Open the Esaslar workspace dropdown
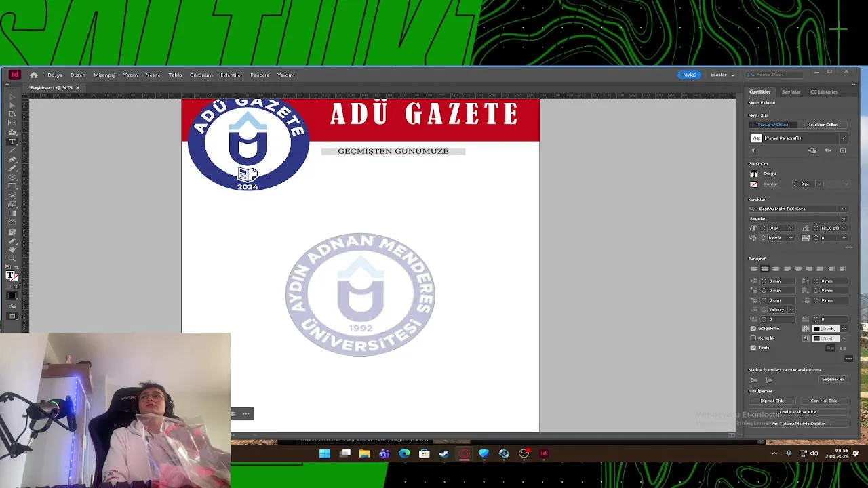The width and height of the screenshot is (868, 488). point(722,75)
